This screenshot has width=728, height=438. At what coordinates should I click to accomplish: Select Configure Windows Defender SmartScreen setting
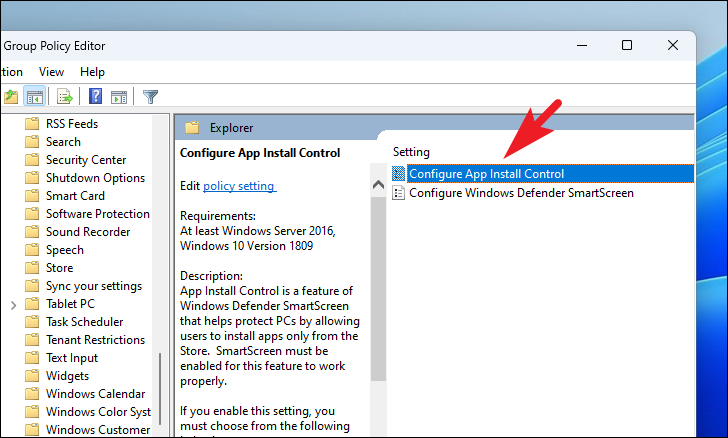point(521,193)
